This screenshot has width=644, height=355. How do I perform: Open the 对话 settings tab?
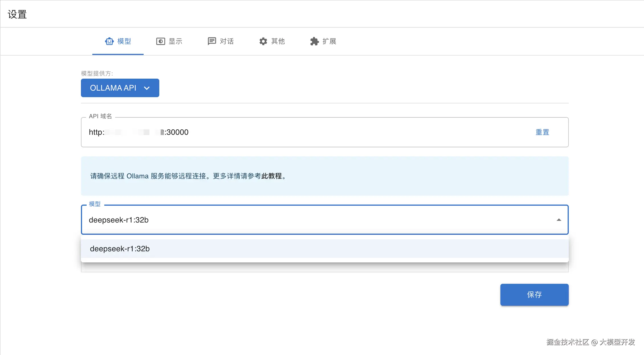227,41
